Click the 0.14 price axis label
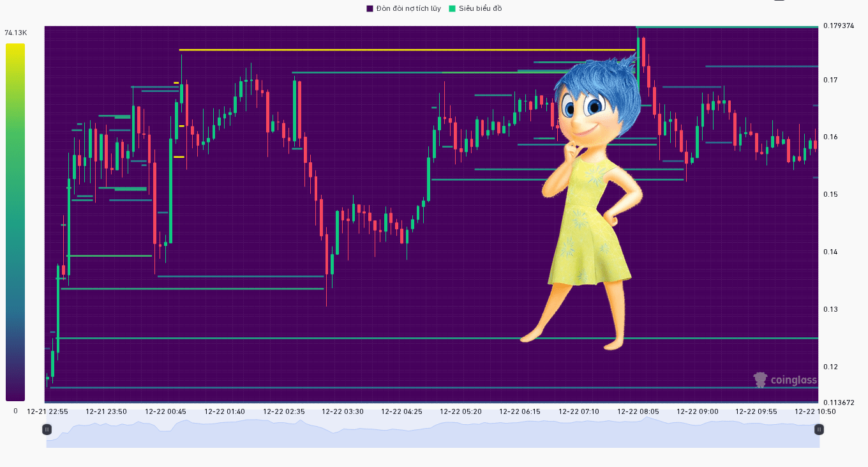This screenshot has height=467, width=868. [x=830, y=252]
